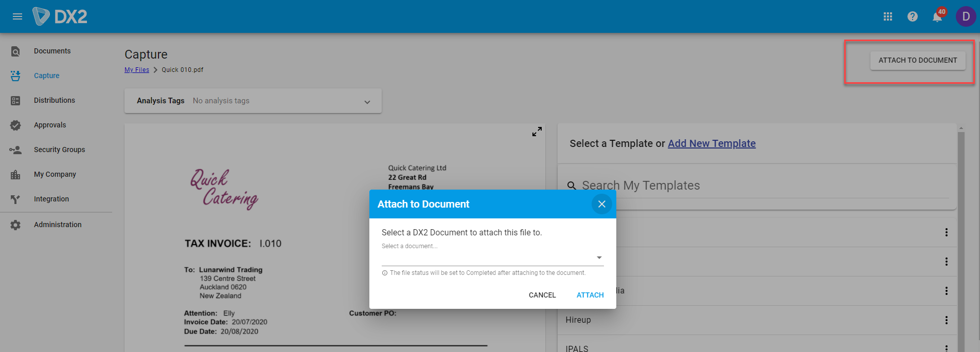Click the Administration gear icon
Screen dimensions: 980x352
tap(15, 225)
